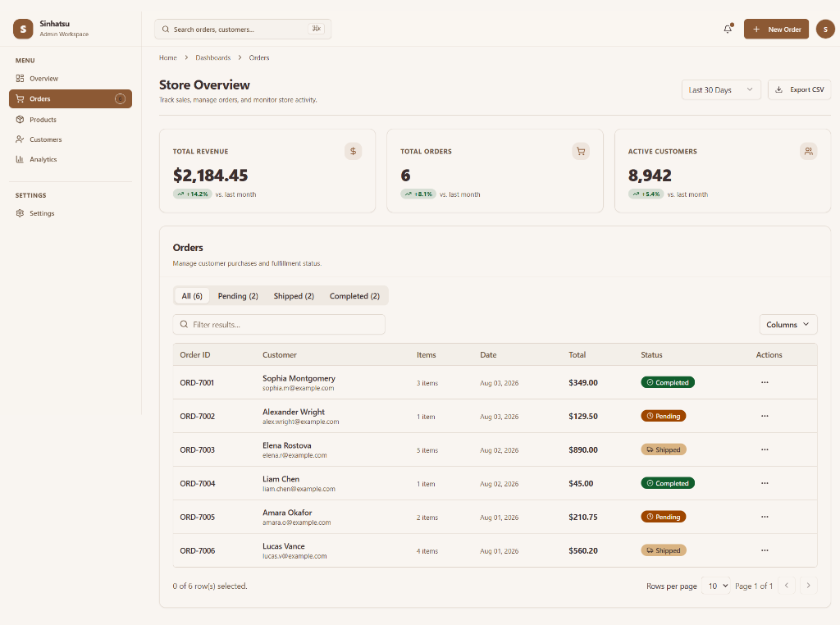Open Analytics in the sidebar

pyautogui.click(x=71, y=159)
